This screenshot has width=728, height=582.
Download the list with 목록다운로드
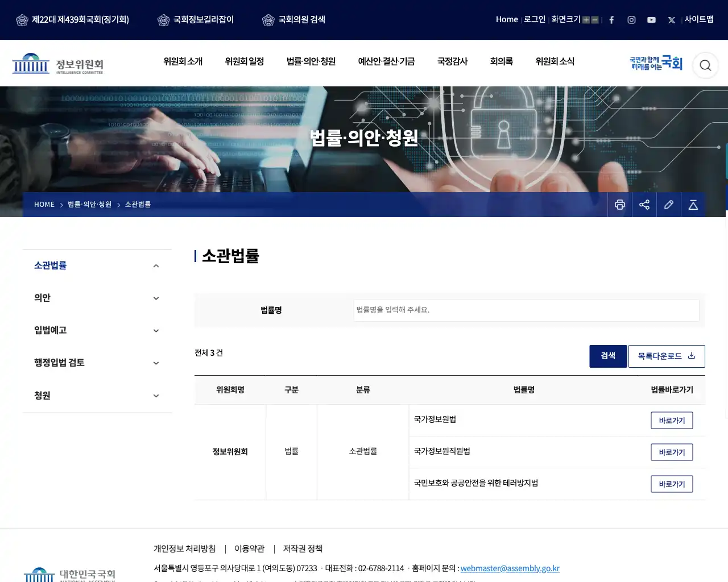pyautogui.click(x=667, y=356)
